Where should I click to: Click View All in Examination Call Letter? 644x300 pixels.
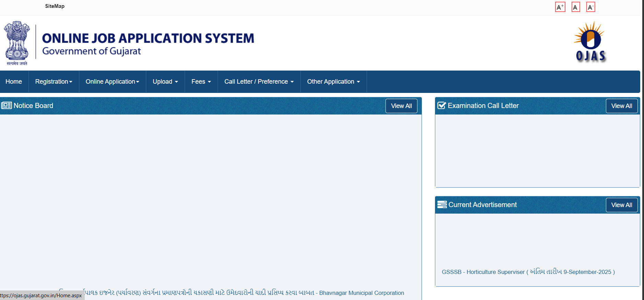tap(621, 106)
